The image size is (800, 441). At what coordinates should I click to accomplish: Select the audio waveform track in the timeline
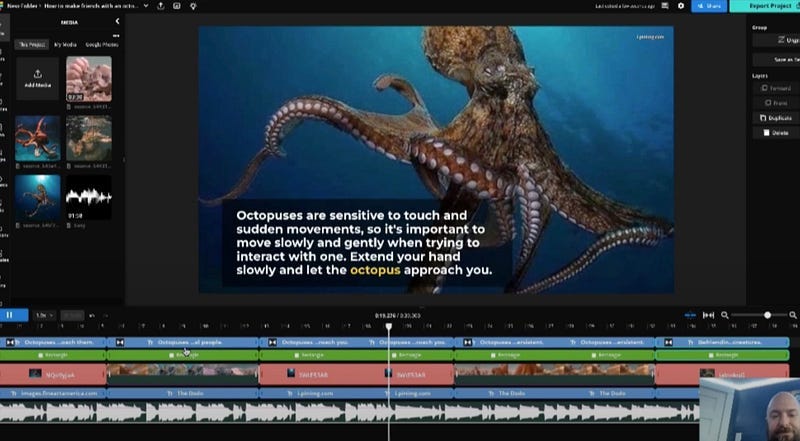coord(349,412)
